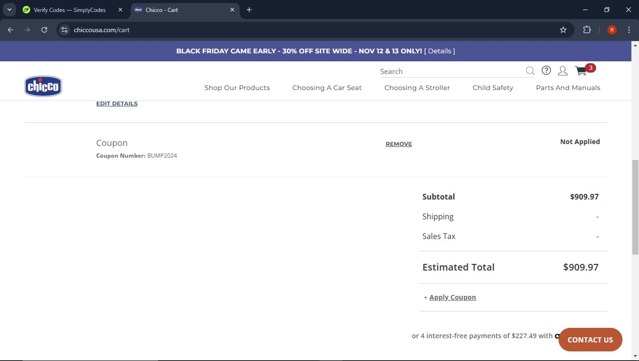Reload the page
This screenshot has width=639, height=361.
[44, 30]
